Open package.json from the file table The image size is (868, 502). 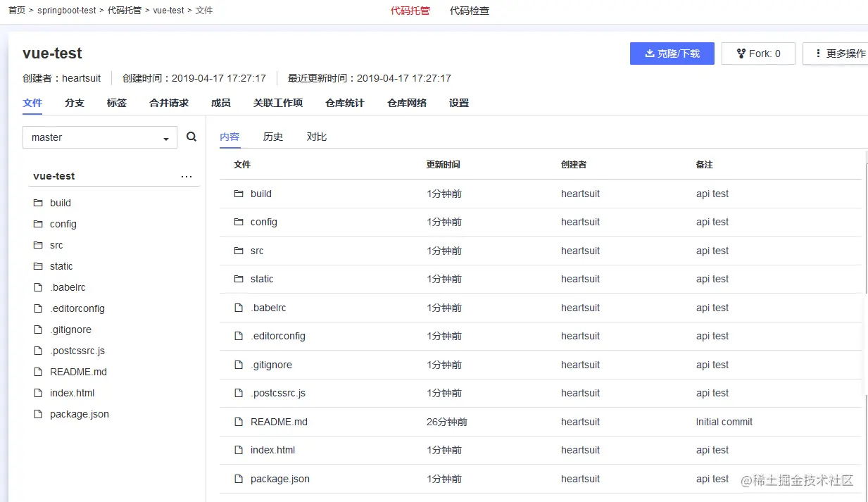click(280, 479)
